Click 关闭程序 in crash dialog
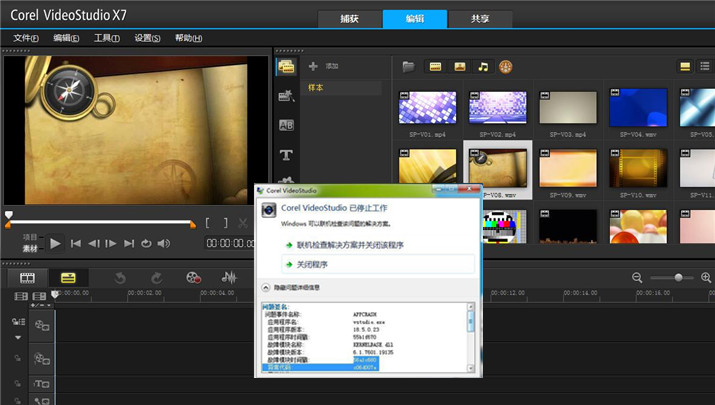This screenshot has width=715, height=405. point(378,264)
